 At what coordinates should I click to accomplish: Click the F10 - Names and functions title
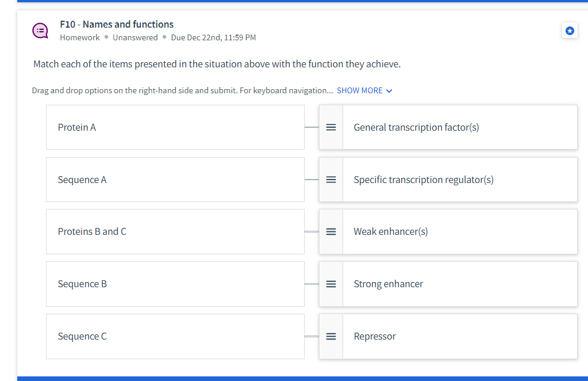tap(117, 24)
